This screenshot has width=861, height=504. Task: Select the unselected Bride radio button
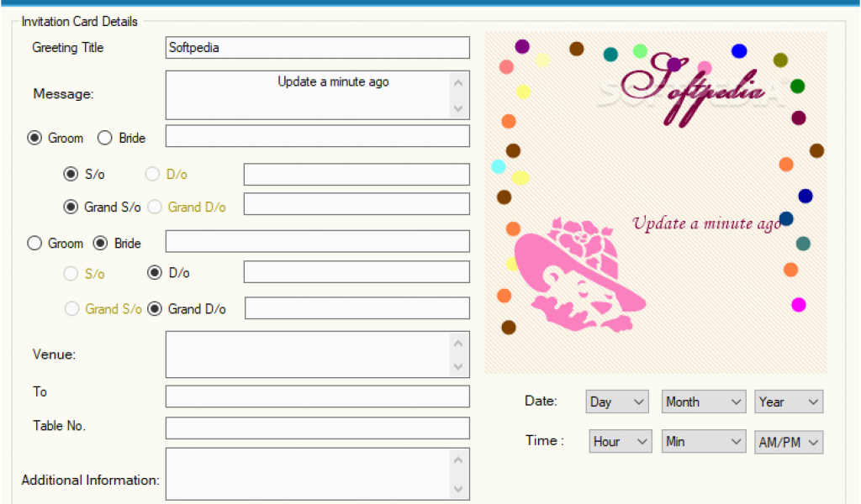tap(105, 138)
